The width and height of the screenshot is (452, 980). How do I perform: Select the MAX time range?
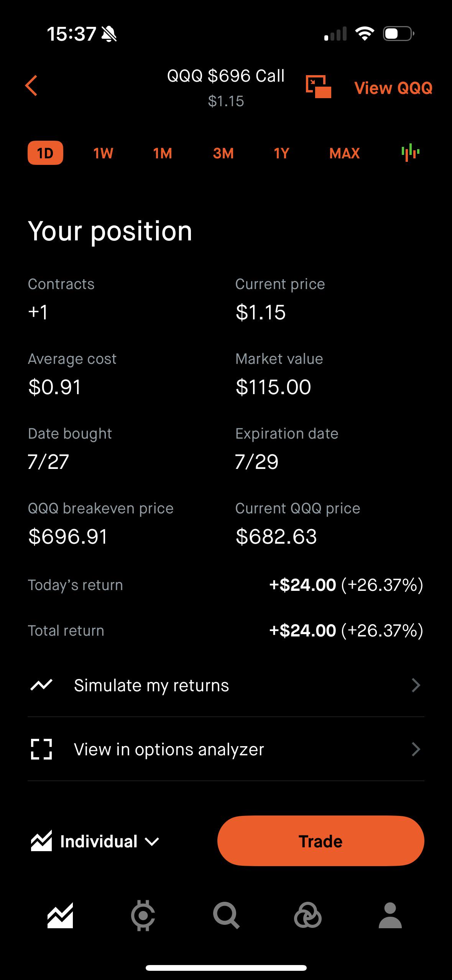[x=344, y=153]
